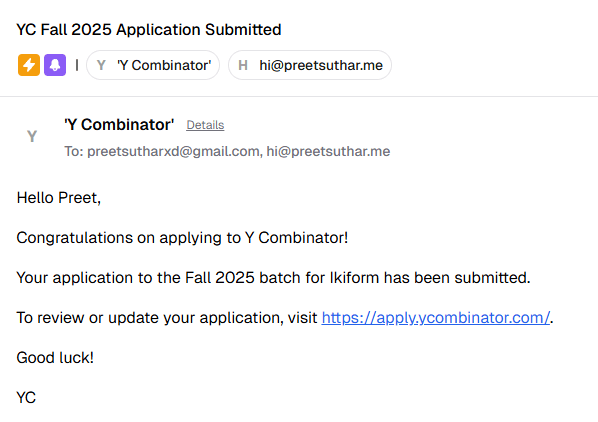598x422 pixels.
Task: Click the purple bell notification label icon
Action: [x=55, y=65]
